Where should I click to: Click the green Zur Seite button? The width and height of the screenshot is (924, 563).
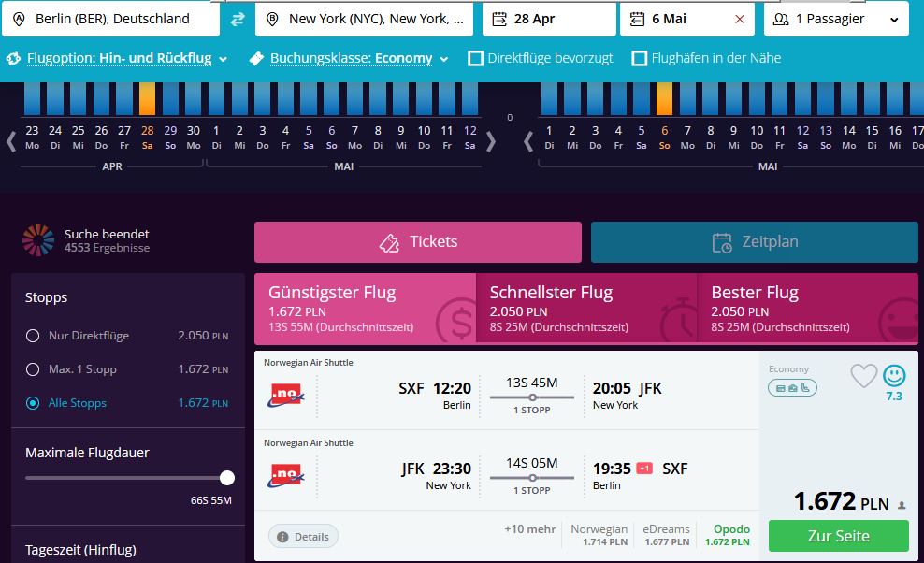click(839, 536)
